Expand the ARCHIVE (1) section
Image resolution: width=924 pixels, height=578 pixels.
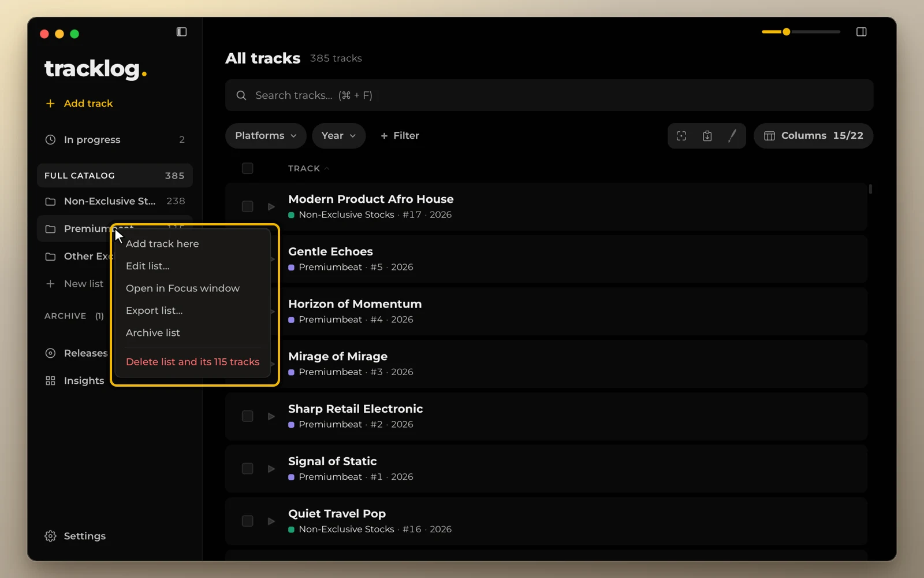pyautogui.click(x=74, y=316)
